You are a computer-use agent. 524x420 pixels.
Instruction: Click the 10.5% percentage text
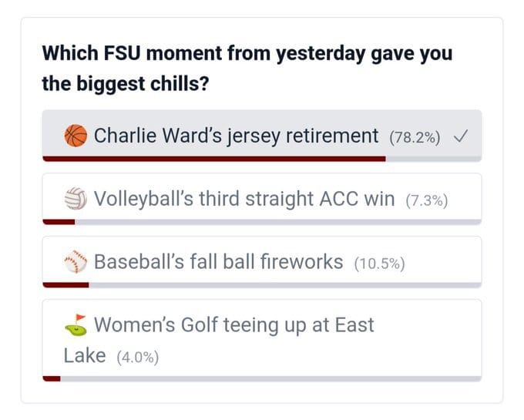tap(380, 264)
